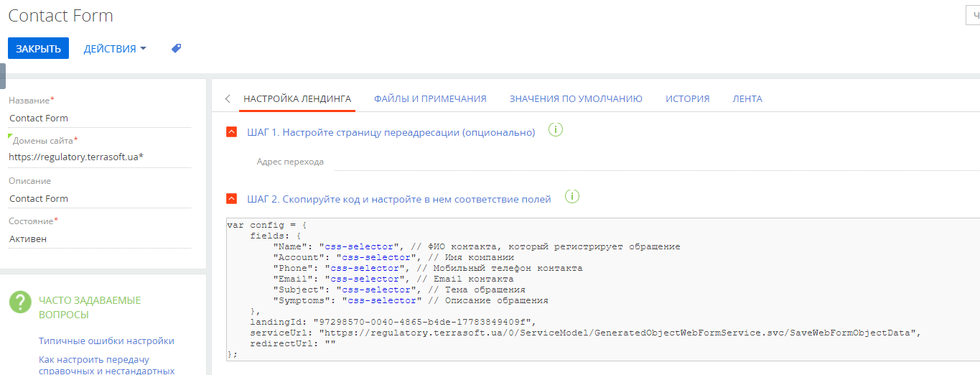Image resolution: width=980 pixels, height=375 pixels.
Task: Click the "Subject" css-selector code line
Action: 399,290
